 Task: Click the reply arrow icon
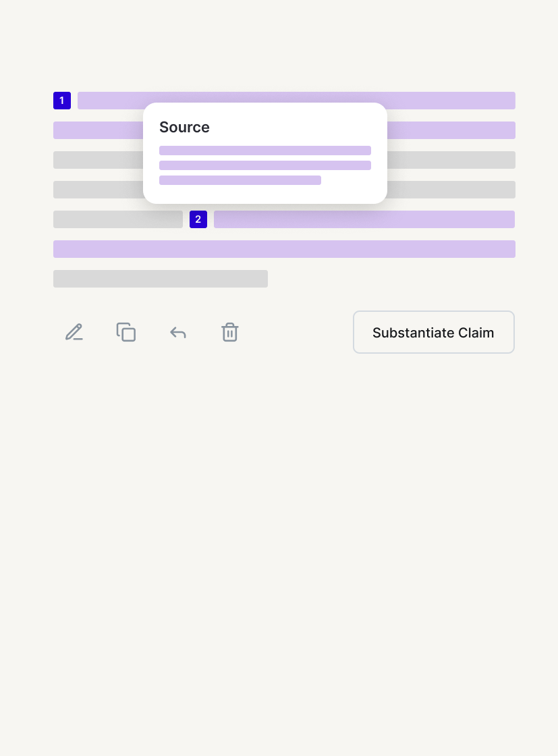[x=178, y=332]
